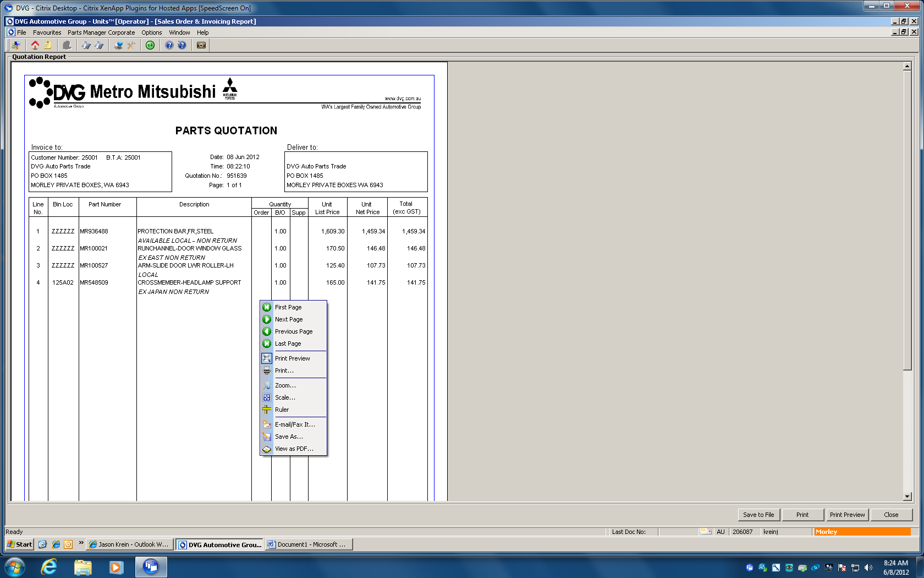Choose Print... in context menu
This screenshot has width=924, height=578.
294,370
